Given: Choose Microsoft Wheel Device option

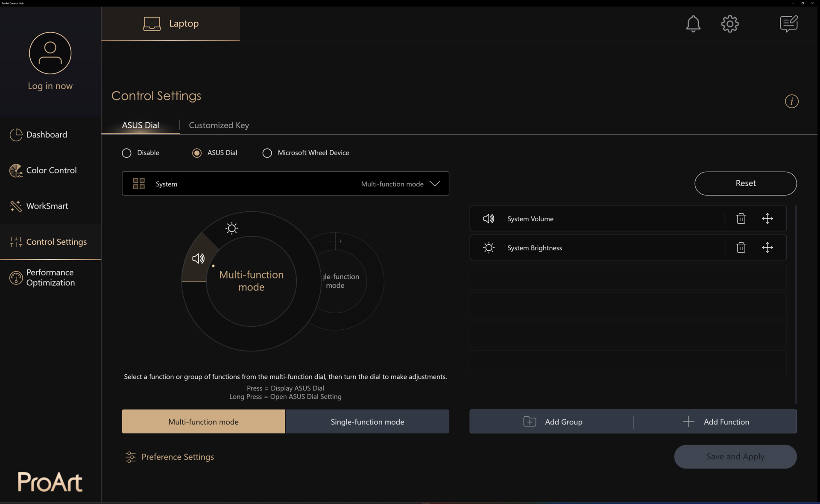Looking at the screenshot, I should 267,153.
